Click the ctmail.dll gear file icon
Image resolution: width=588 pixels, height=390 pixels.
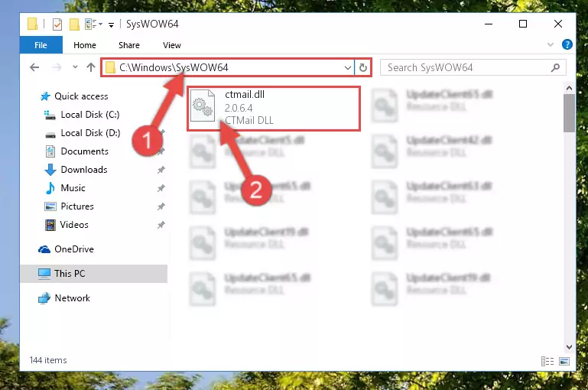(203, 106)
